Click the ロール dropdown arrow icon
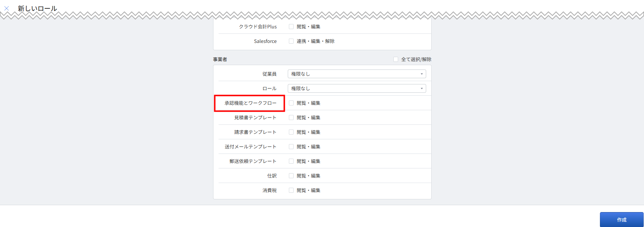 pos(421,88)
